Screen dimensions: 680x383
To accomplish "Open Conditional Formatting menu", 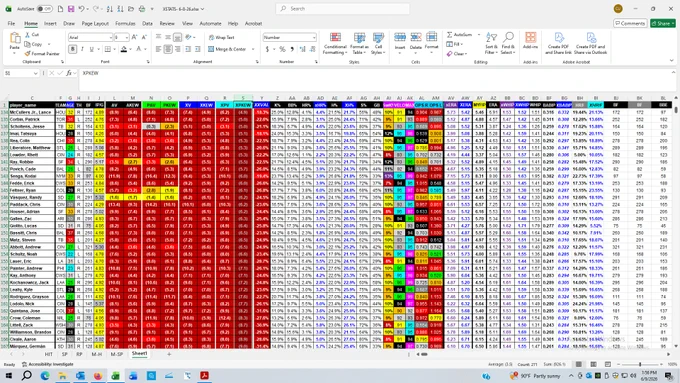I will tap(335, 43).
